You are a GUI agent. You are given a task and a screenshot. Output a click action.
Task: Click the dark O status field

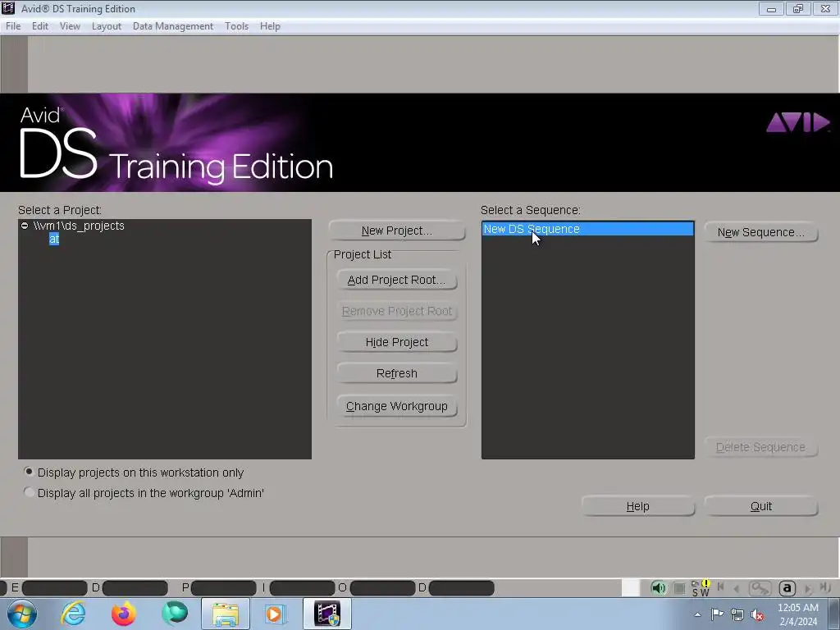[x=382, y=588]
